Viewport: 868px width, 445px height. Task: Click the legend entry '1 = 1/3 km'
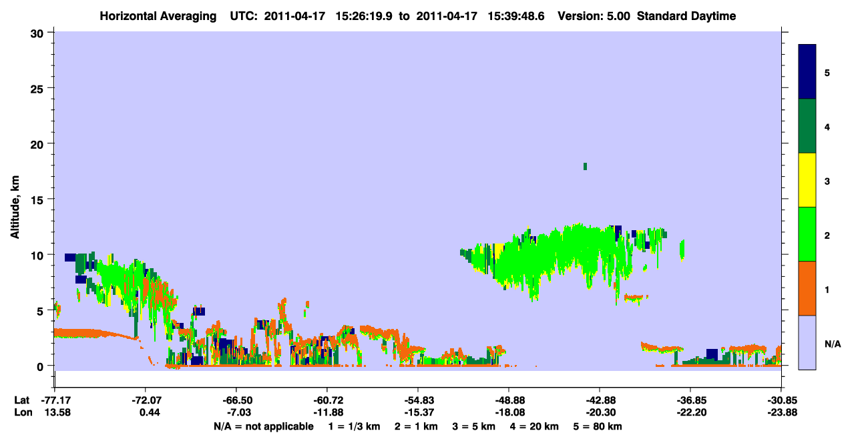point(355,426)
